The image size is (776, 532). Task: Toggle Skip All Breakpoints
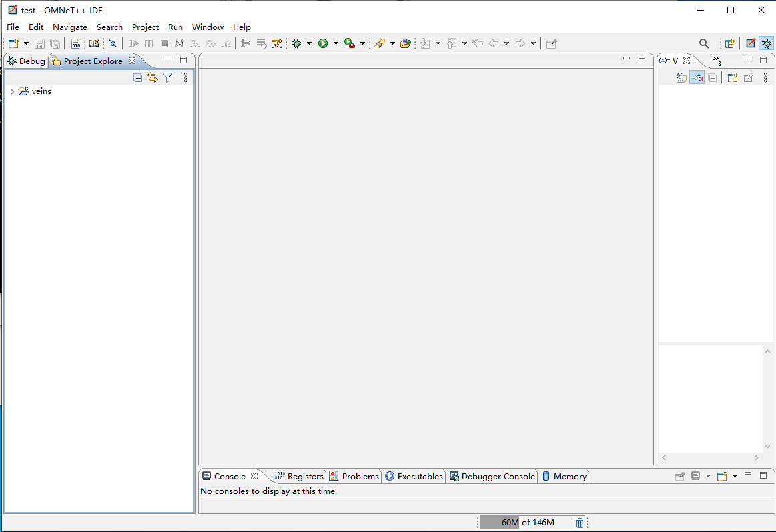(113, 43)
